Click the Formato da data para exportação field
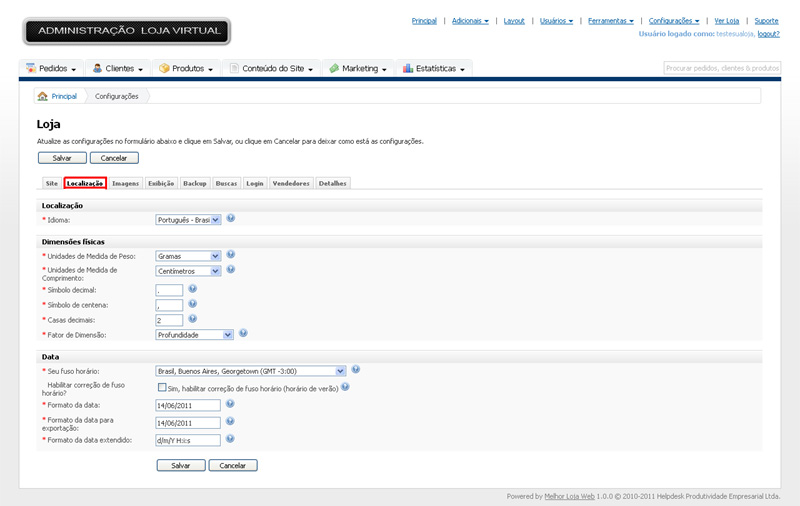800x506 pixels. point(188,423)
